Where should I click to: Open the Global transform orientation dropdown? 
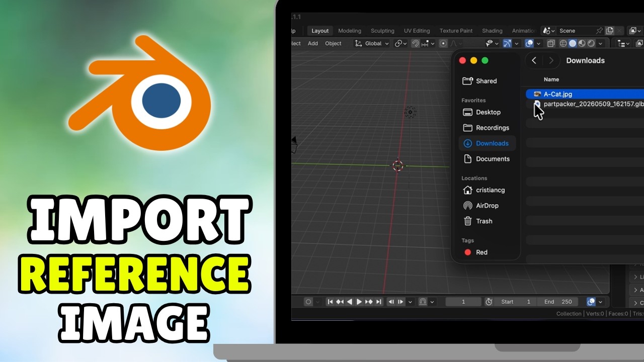[x=372, y=43]
